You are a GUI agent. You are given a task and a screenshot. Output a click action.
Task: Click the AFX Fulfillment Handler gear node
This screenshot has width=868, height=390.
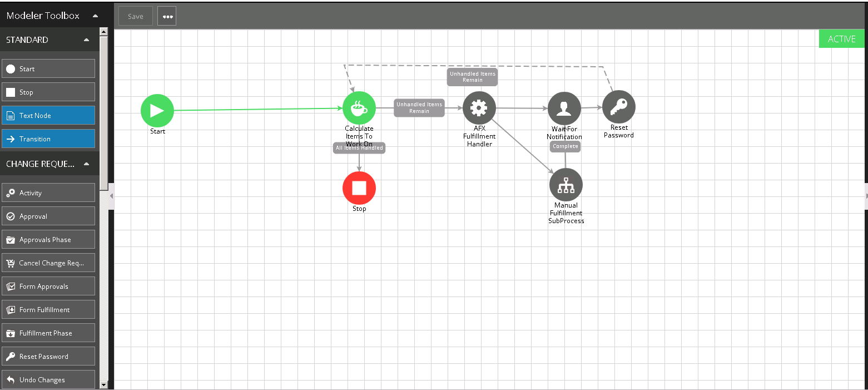[479, 108]
